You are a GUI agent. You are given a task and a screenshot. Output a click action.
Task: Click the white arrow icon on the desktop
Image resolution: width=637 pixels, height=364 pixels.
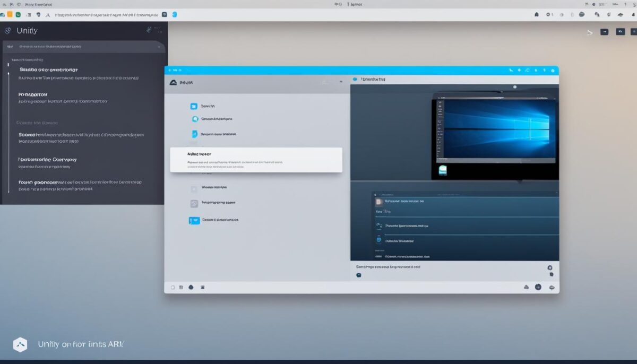click(589, 32)
